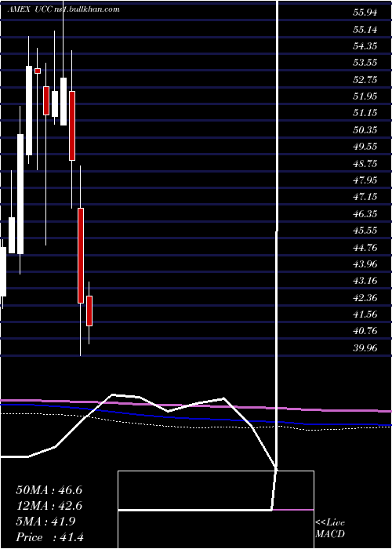Click the 55.94 price axis label
The image size is (392, 549).
[x=365, y=13]
